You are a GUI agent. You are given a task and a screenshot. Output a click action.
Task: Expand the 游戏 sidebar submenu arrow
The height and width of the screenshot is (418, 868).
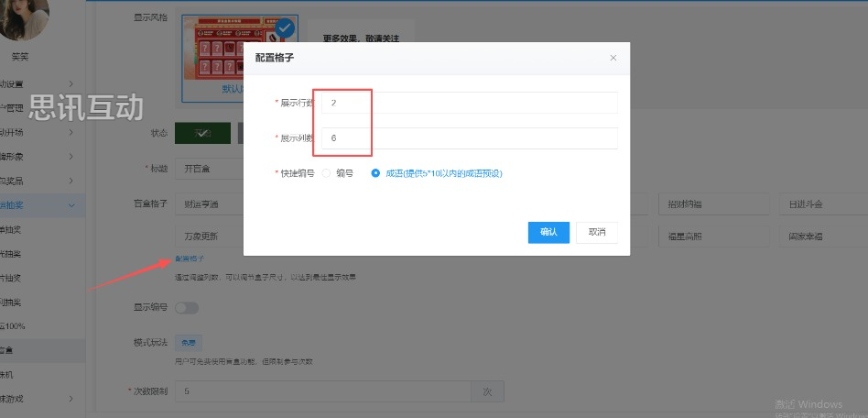pyautogui.click(x=71, y=398)
